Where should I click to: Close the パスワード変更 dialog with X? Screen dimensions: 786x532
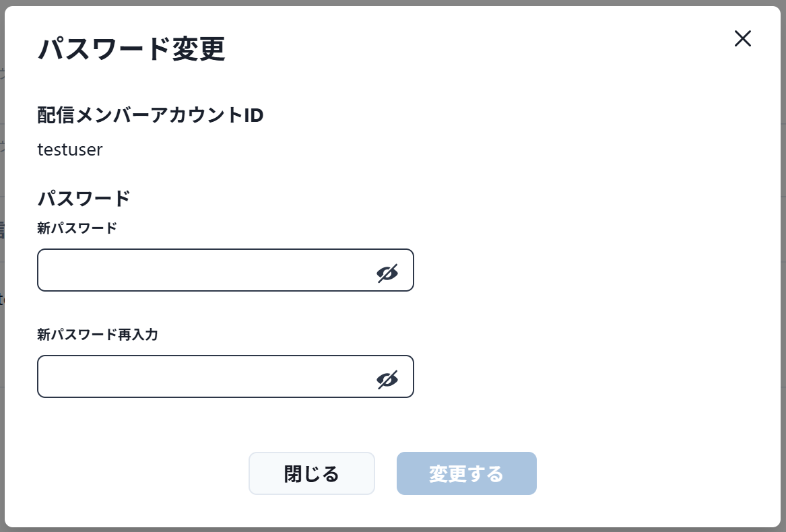[742, 38]
